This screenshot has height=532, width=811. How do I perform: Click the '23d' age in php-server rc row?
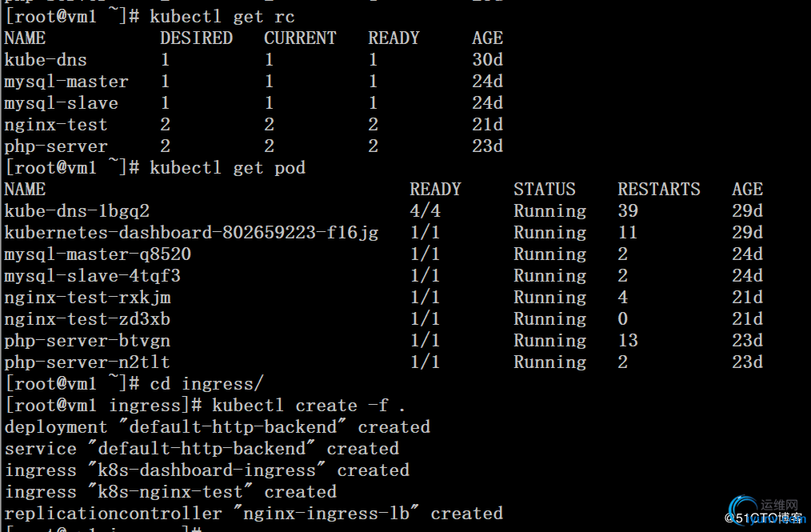(487, 146)
